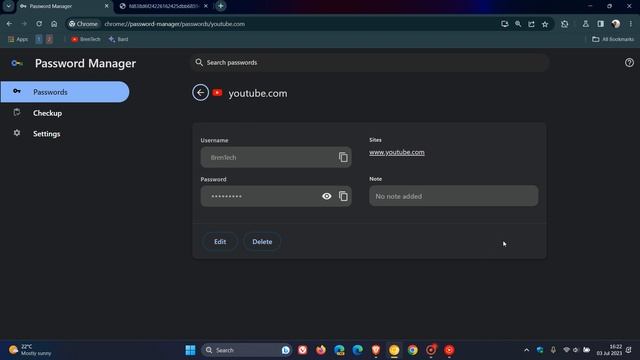
Task: Go back using the arrow beside youtube.com
Action: point(200,93)
